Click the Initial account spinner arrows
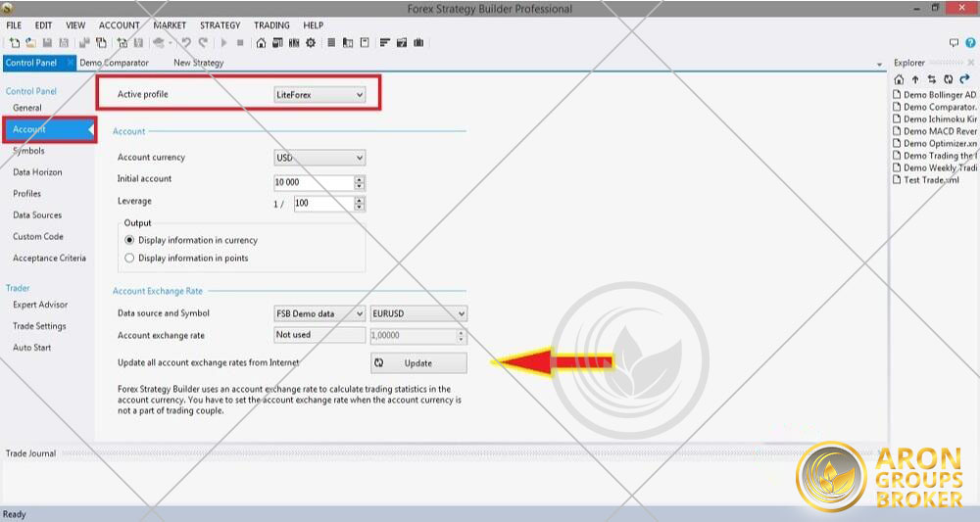 (x=359, y=182)
